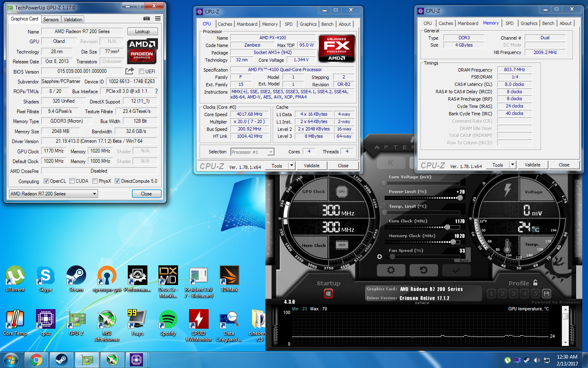The width and height of the screenshot is (588, 368).
Task: Toggle the DirectCompute 5.0 checkbox
Action: pos(117,181)
